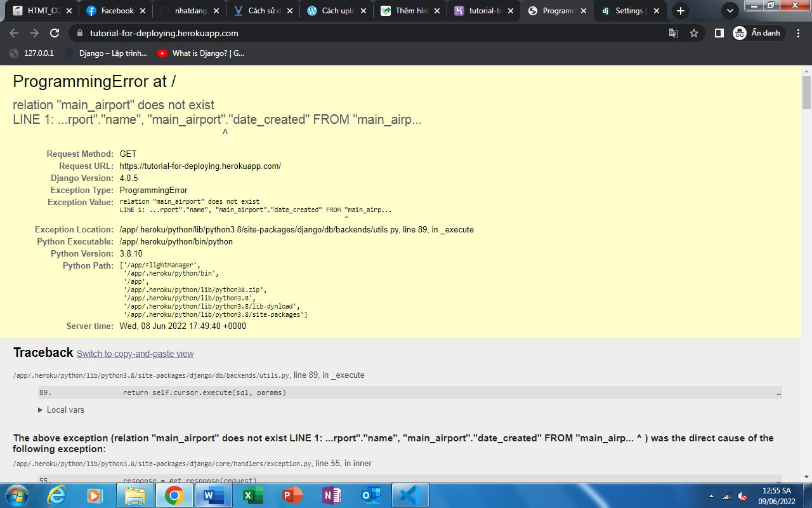The height and width of the screenshot is (508, 812).
Task: Close the Facebook tab
Action: (x=142, y=11)
